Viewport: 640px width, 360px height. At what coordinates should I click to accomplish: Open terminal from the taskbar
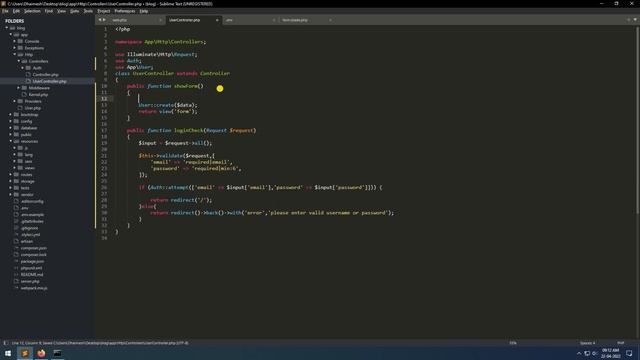coord(58,353)
